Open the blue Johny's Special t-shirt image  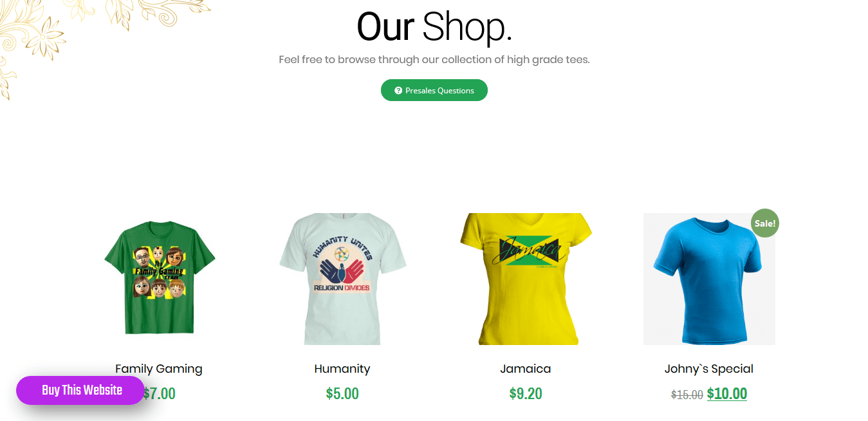coord(709,279)
